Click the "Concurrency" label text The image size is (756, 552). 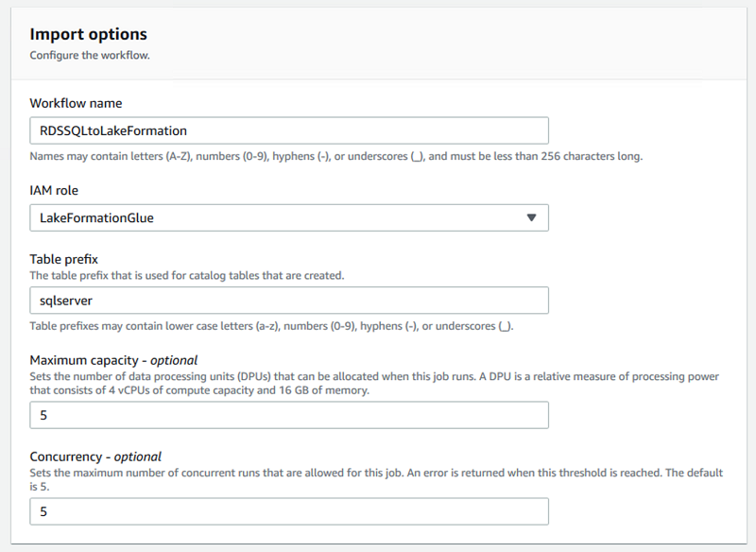point(67,457)
